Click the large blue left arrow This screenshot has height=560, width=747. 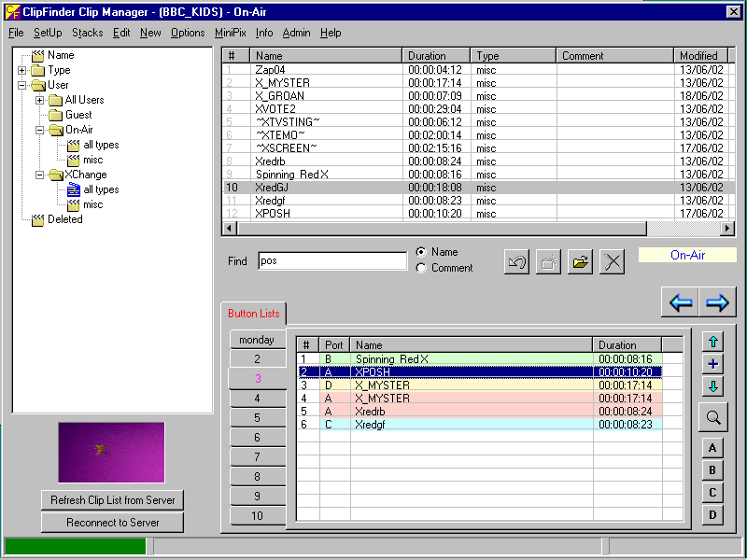click(x=681, y=302)
